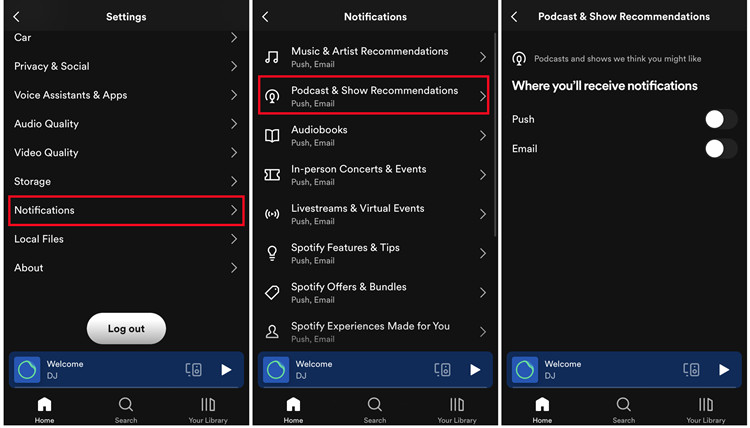Go to Home tab in Settings screen
Screen dimensions: 750x428
pyautogui.click(x=44, y=410)
